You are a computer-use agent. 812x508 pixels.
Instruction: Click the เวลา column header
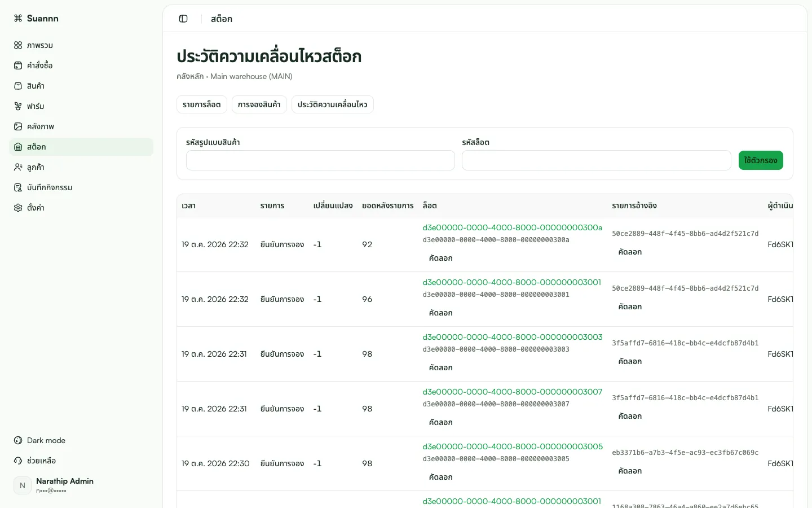point(189,205)
